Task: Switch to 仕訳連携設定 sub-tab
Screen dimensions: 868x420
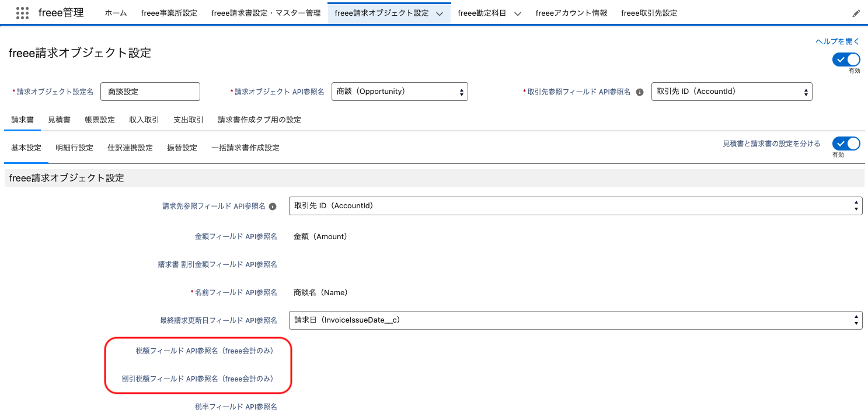Action: point(130,148)
